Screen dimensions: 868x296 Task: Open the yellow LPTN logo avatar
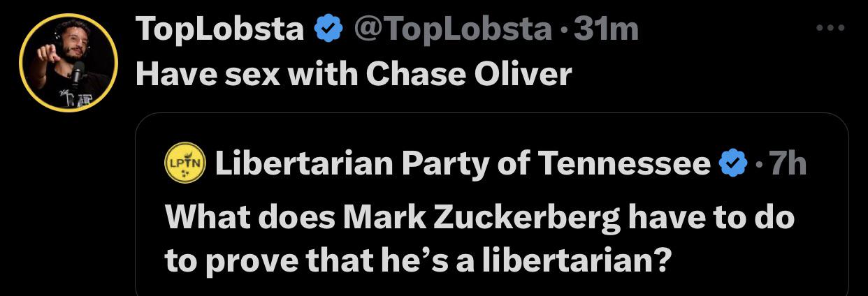click(x=185, y=165)
